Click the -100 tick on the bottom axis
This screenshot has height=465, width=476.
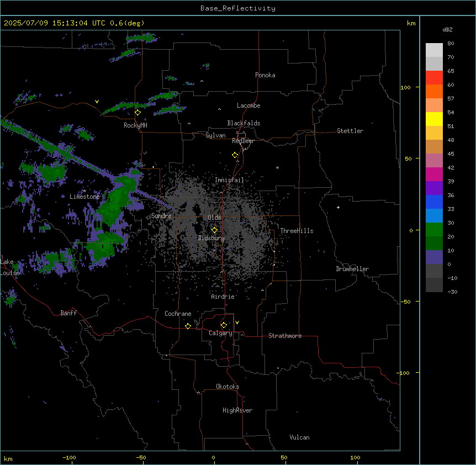69,457
